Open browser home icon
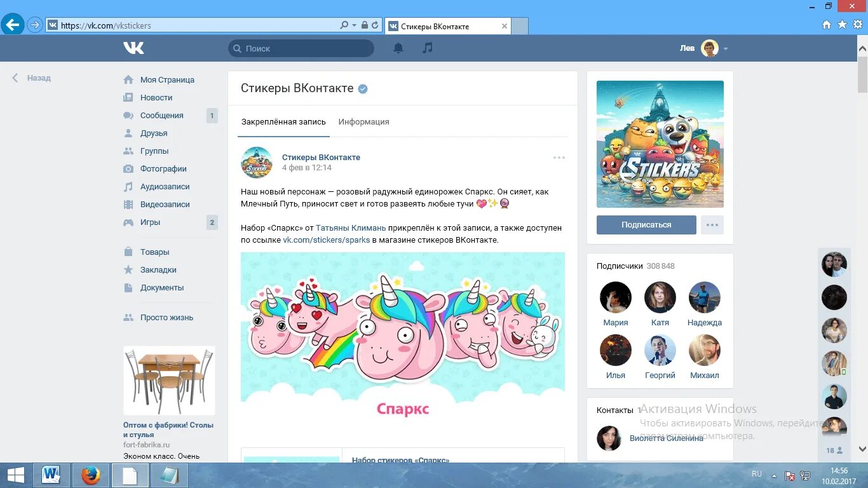Image resolution: width=868 pixels, height=488 pixels. (827, 25)
